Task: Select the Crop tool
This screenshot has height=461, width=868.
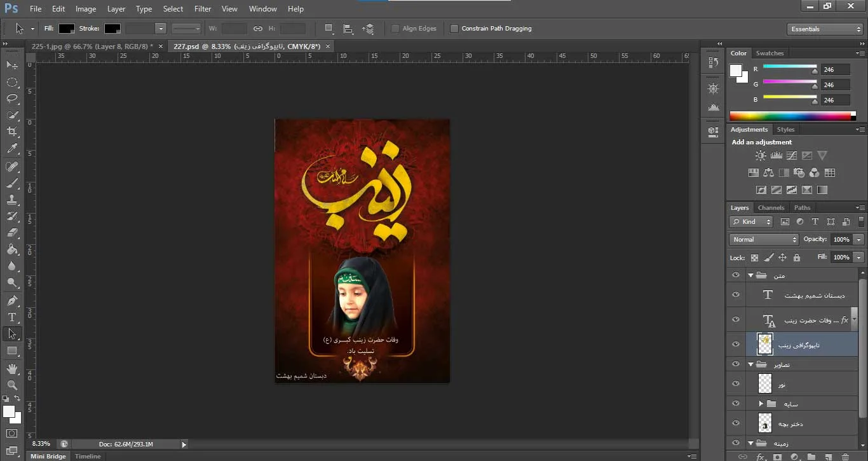Action: (x=12, y=132)
